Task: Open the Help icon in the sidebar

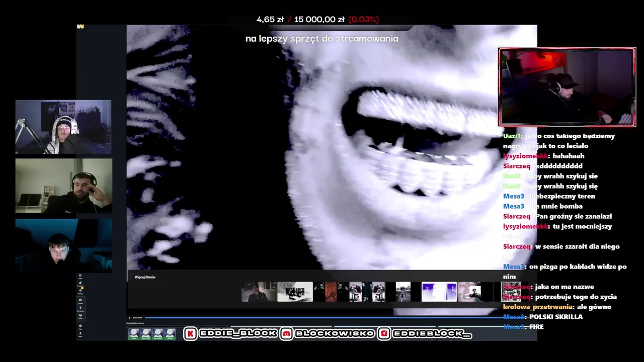Action: tap(80, 326)
